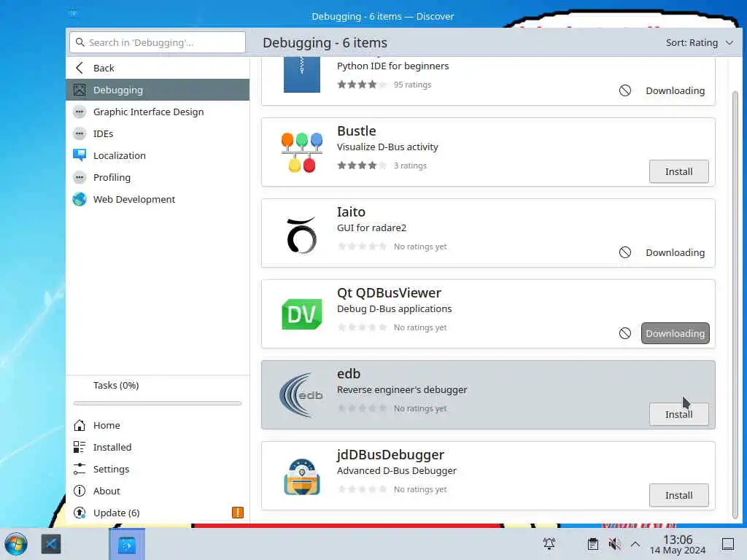The height and width of the screenshot is (560, 747).
Task: Open Discover Settings
Action: tap(158, 469)
